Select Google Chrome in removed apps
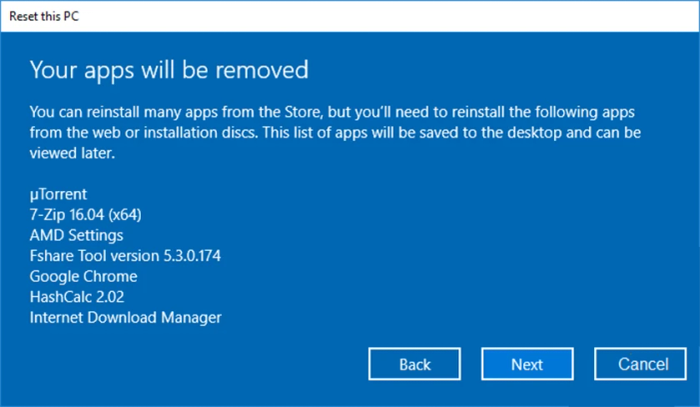 (83, 276)
